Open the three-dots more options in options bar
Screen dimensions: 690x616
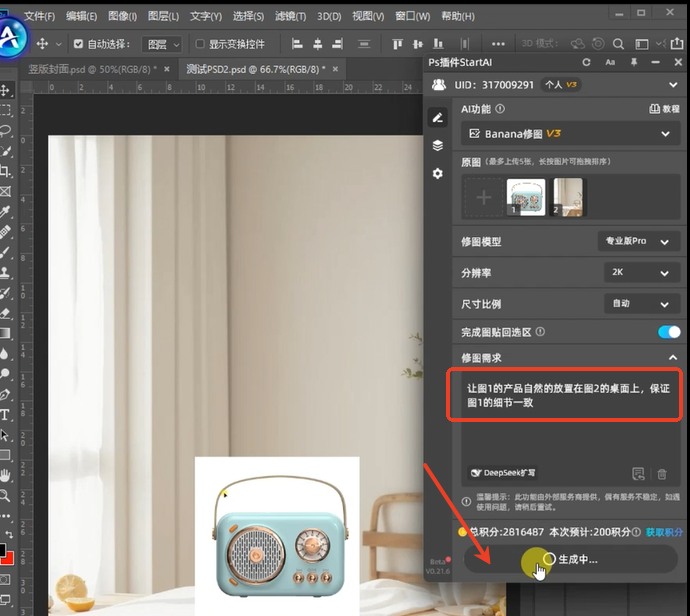point(498,44)
